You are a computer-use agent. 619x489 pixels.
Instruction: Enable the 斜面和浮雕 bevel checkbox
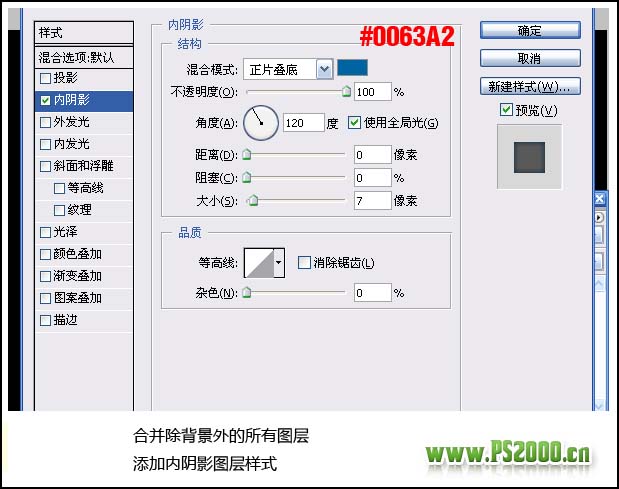[x=45, y=166]
